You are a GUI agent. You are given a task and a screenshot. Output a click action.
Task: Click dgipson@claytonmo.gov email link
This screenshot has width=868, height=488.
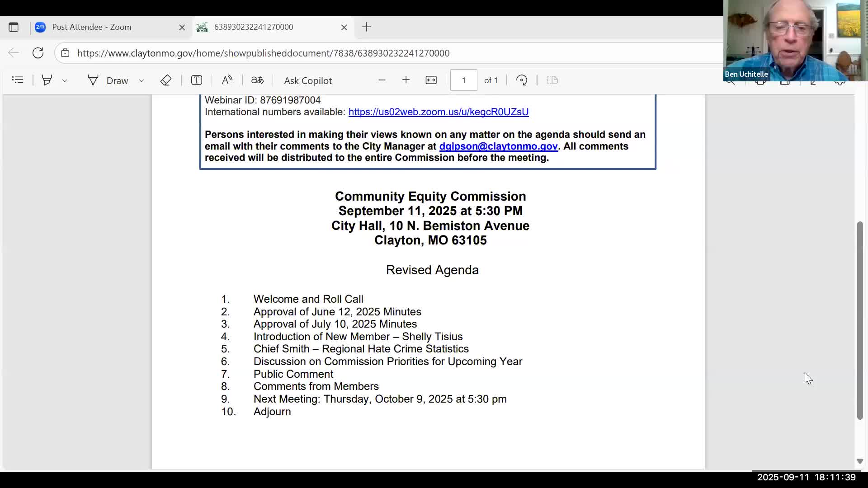click(498, 146)
